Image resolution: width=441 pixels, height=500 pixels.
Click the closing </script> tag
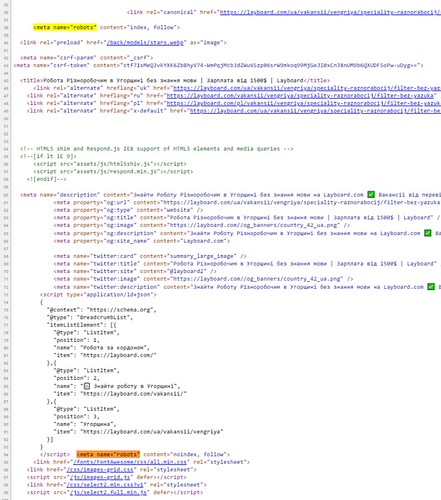click(x=55, y=454)
